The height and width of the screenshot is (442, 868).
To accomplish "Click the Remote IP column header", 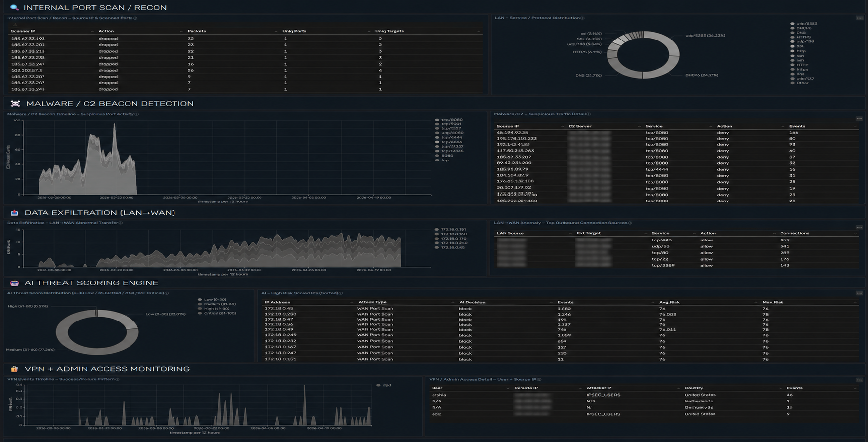I will pyautogui.click(x=526, y=388).
